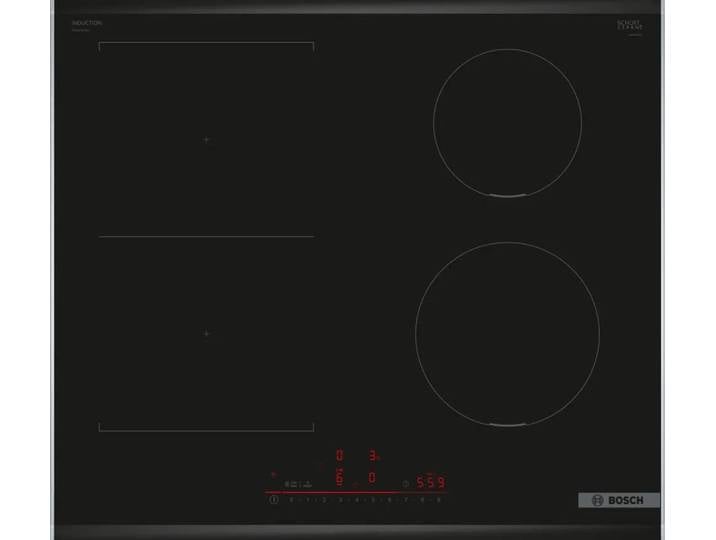Set power slider to level 7
716x540 pixels.
(405, 500)
